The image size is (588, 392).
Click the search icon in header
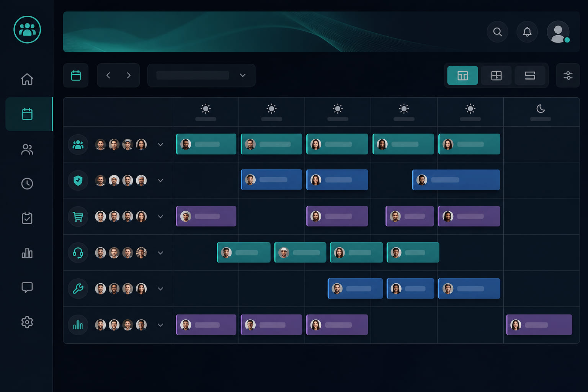[x=497, y=32]
